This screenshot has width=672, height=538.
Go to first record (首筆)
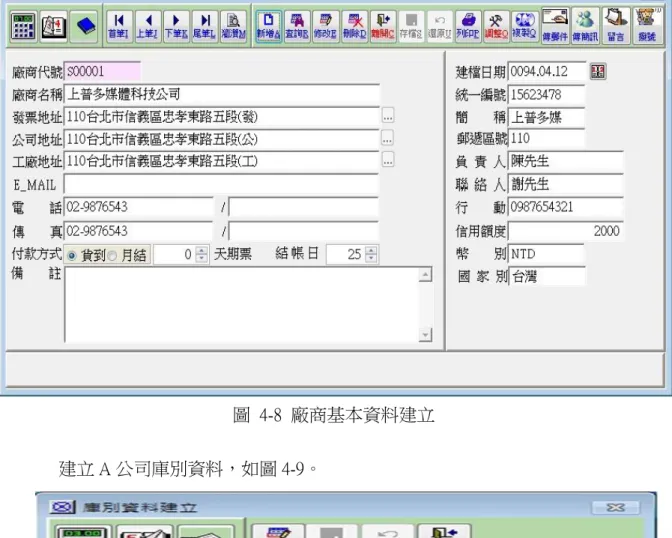point(118,27)
